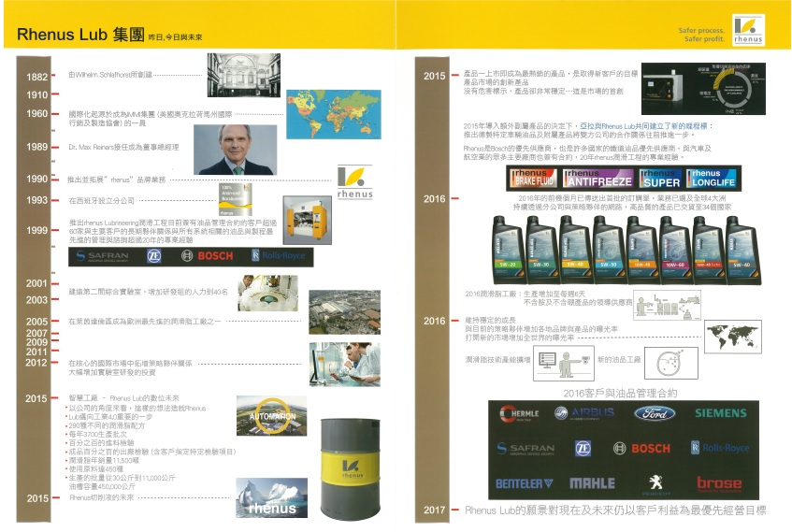Click the rhenus logo beside the 1990 entry
This screenshot has height=532, width=792.
point(355,182)
